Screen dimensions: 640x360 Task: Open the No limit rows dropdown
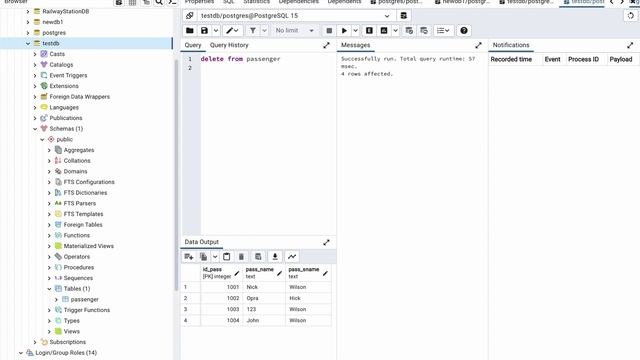click(294, 31)
